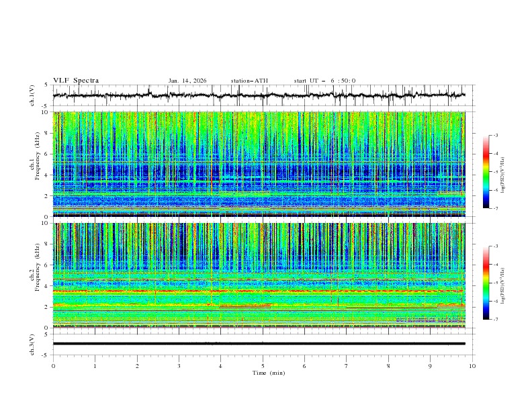Screen dimensions: 532x411
Task: Click the log(PSD) label of ch.2 colorbar
Action: pos(503,286)
